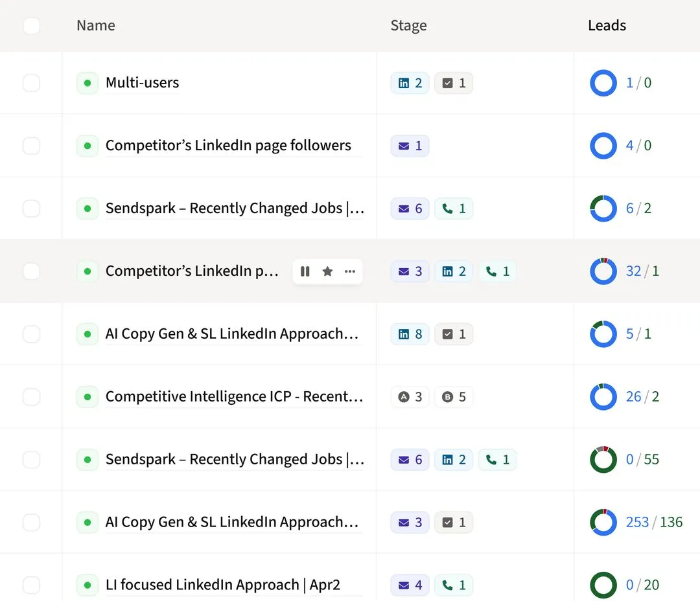Screen dimensions: 700x601
Task: Click phone 1 chip in the 32 / 1 leads row
Action: [497, 271]
